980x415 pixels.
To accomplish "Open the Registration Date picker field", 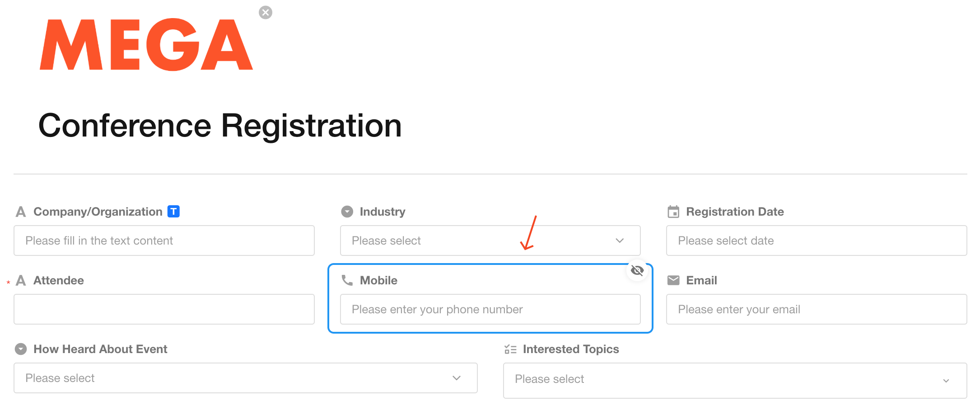I will tap(816, 241).
